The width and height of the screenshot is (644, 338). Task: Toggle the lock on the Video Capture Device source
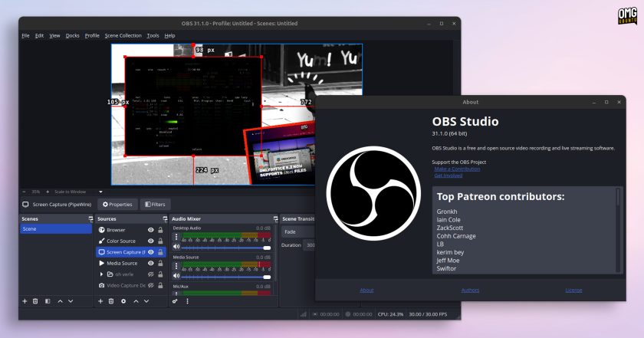pyautogui.click(x=160, y=285)
